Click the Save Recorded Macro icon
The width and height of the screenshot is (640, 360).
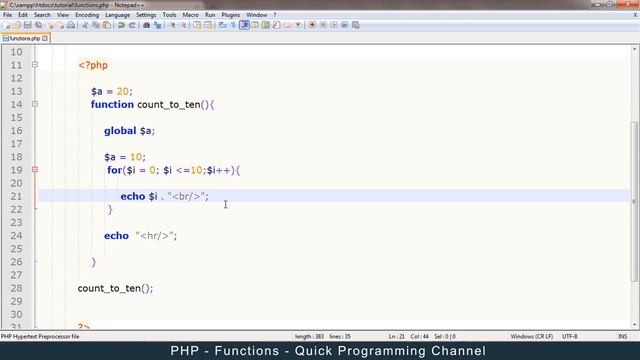click(x=356, y=25)
